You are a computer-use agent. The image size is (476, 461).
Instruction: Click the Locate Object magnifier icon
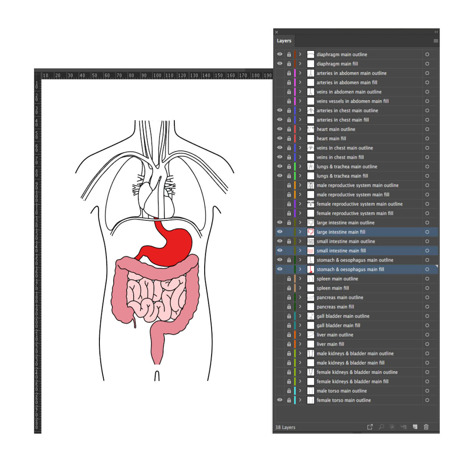(x=381, y=427)
